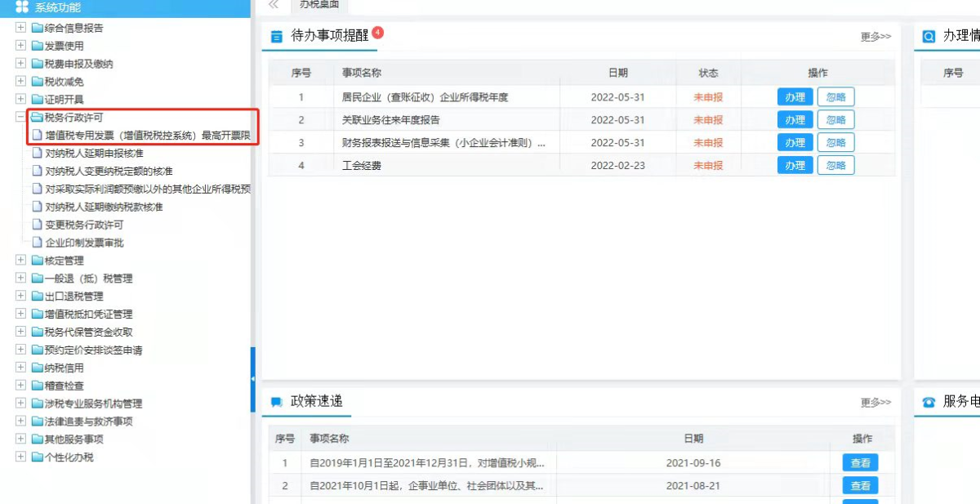Expand the 核定管理 tree node
This screenshot has height=504, width=980.
tap(20, 261)
